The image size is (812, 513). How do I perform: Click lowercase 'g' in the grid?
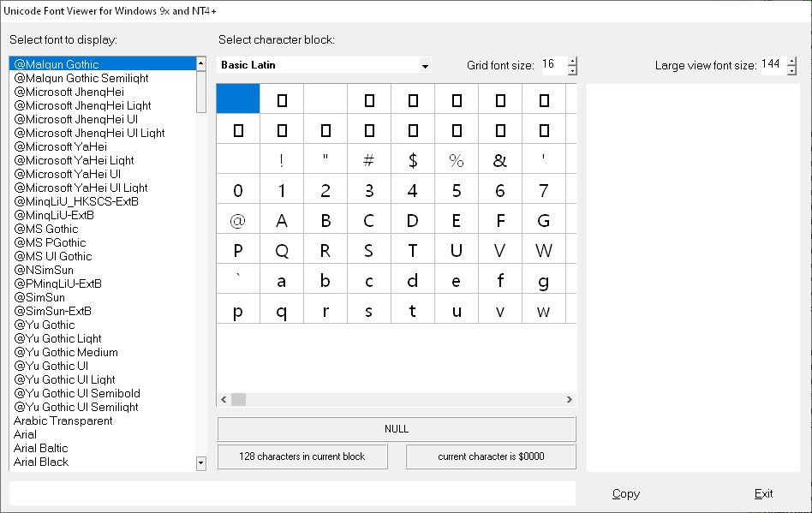(x=544, y=280)
